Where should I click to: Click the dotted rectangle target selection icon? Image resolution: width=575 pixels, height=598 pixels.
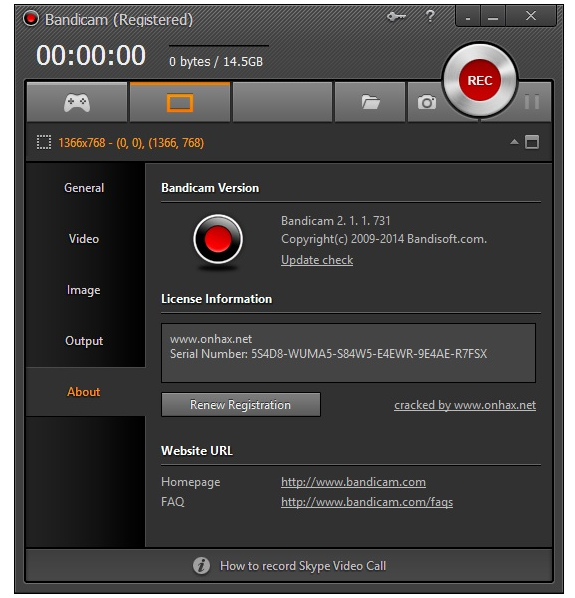click(44, 143)
